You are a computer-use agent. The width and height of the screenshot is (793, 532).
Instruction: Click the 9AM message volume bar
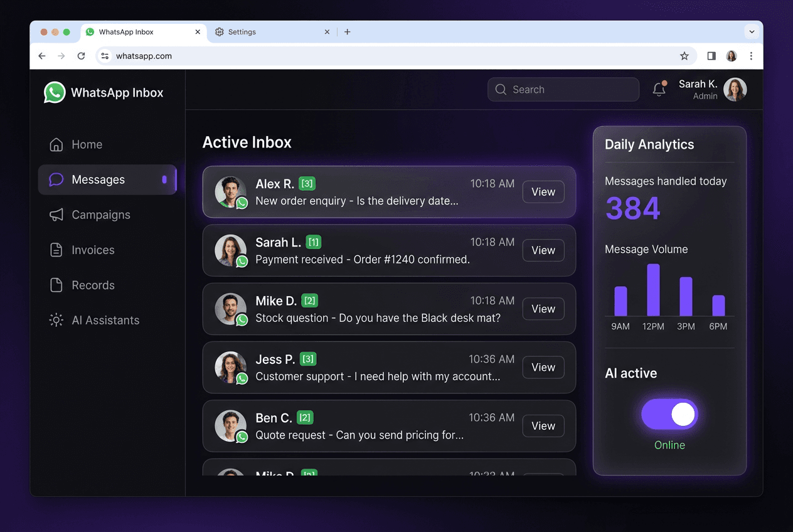[620, 301]
